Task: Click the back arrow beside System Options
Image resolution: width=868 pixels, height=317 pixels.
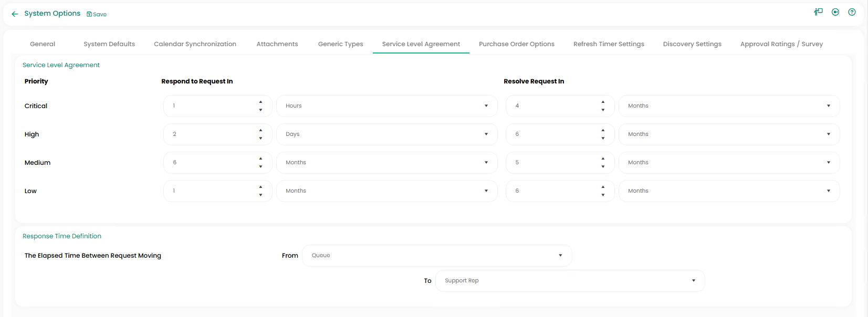Action: point(15,14)
